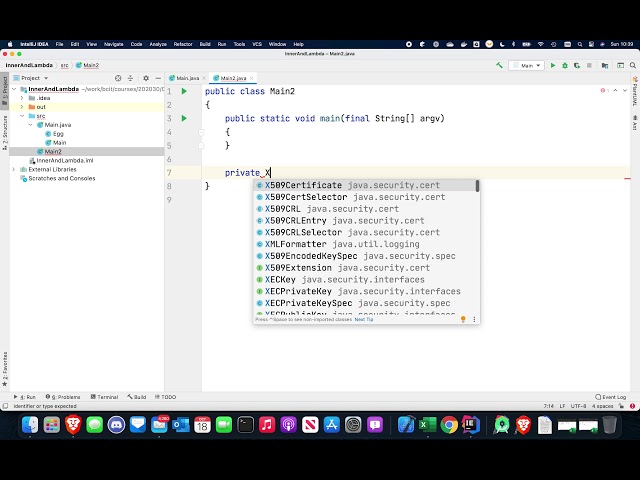Image resolution: width=640 pixels, height=480 pixels.
Task: Toggle the 2: Structure side tool window
Action: pos(4,133)
